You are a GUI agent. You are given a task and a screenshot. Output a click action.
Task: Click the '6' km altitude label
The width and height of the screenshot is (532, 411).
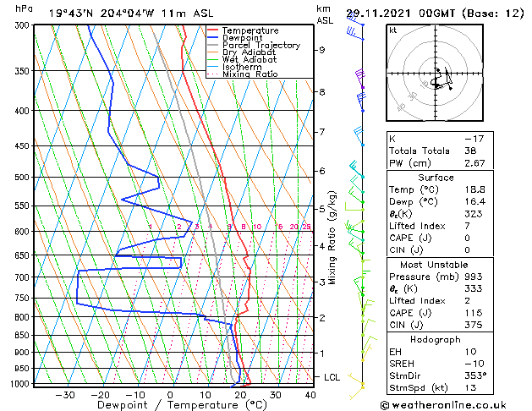[321, 171]
